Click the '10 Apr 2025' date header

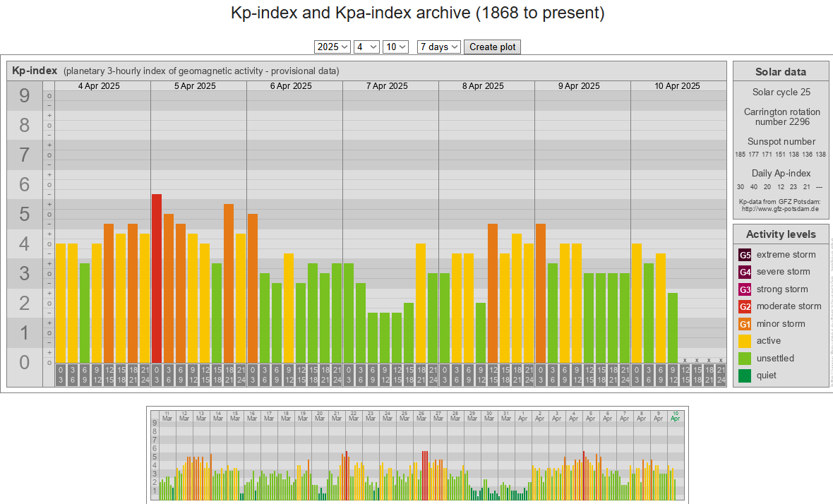pos(678,86)
